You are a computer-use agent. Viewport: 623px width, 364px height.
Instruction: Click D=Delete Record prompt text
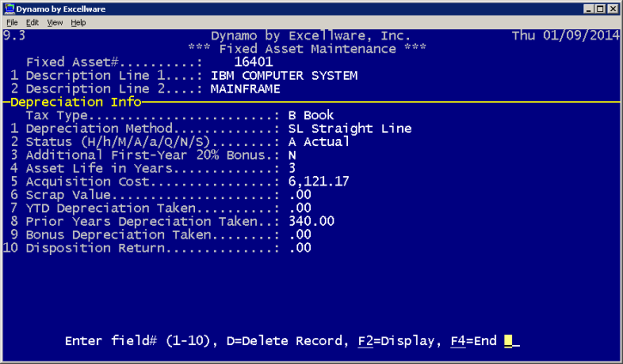click(x=285, y=341)
